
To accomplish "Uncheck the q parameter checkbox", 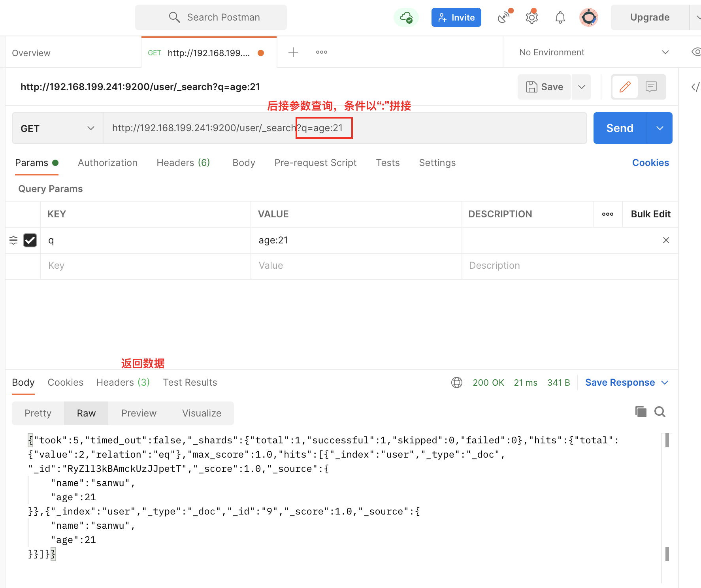I will tap(30, 240).
